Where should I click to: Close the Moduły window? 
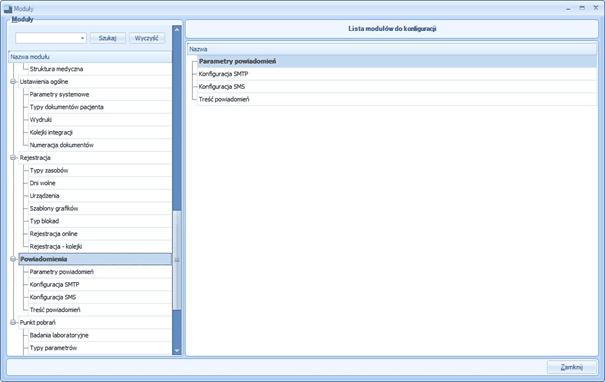pyautogui.click(x=596, y=8)
